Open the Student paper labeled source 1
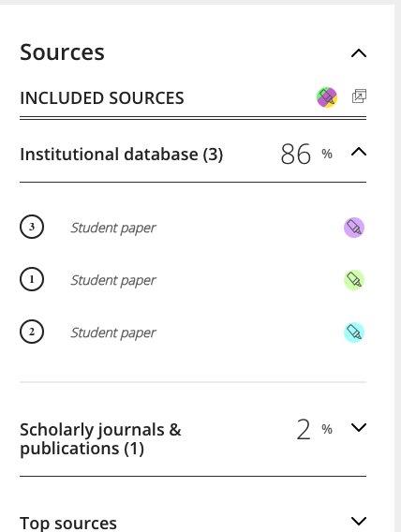The image size is (401, 532). click(113, 280)
